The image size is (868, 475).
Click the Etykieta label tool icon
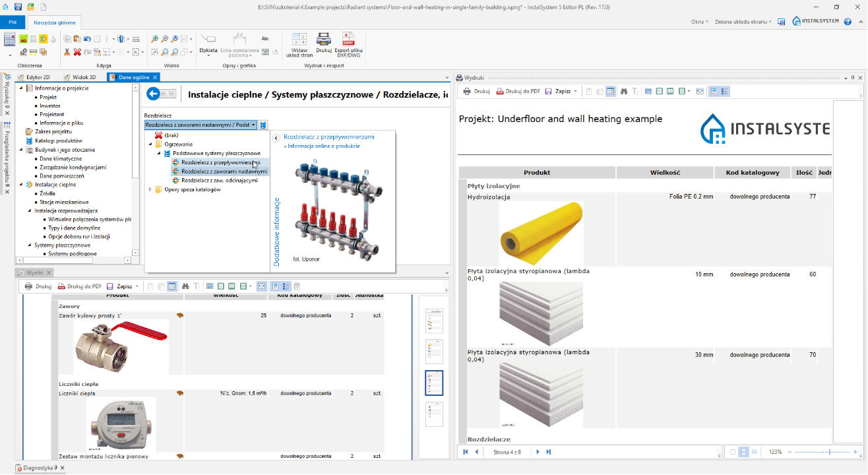(208, 39)
